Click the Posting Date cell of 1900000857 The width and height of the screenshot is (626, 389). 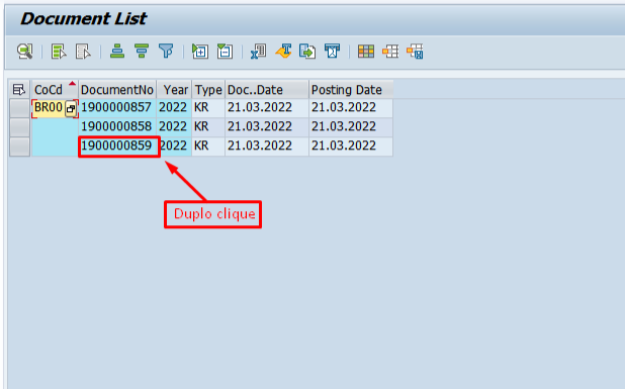pyautogui.click(x=351, y=107)
